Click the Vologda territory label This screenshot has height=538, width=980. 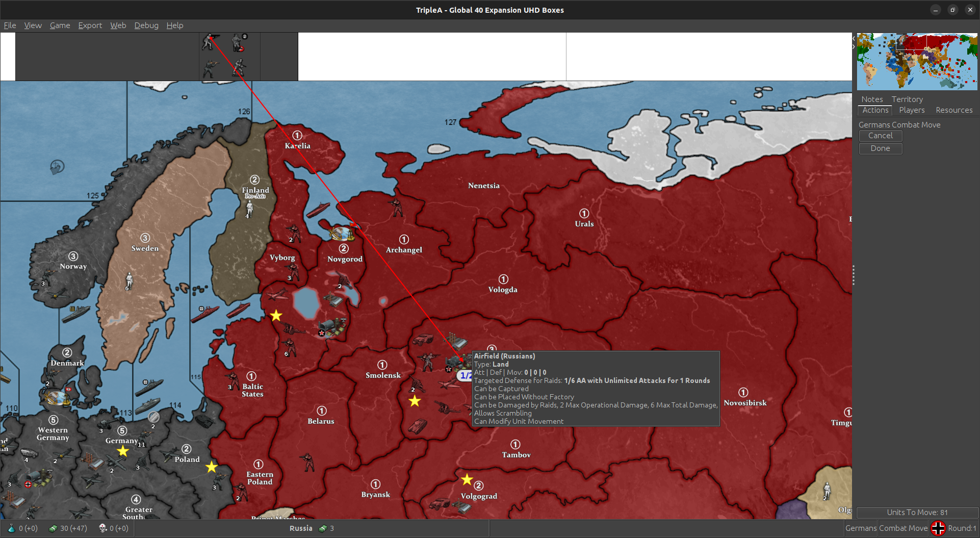503,290
